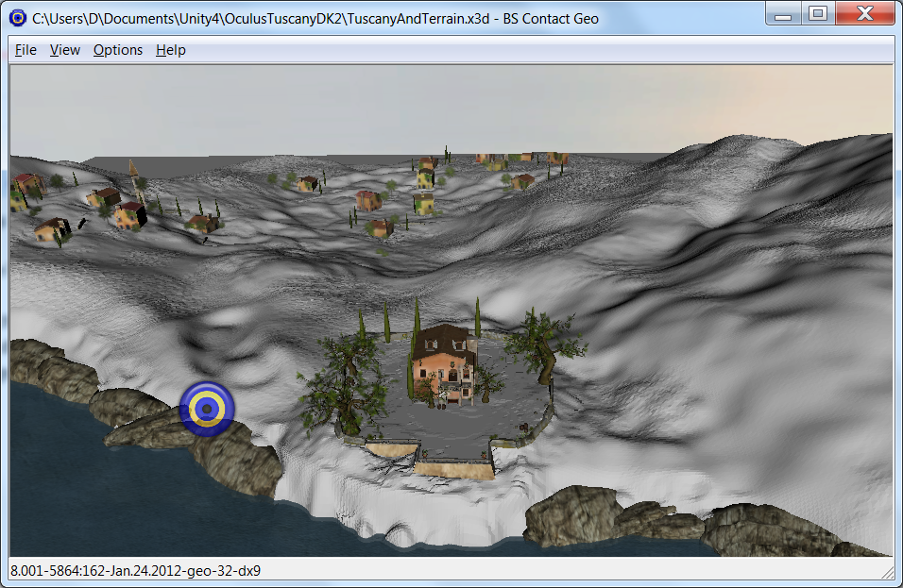Open the Help menu

click(171, 50)
